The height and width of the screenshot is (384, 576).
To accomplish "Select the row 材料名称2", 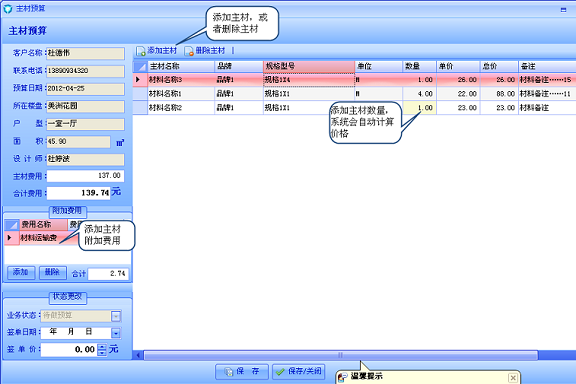I will pos(354,108).
